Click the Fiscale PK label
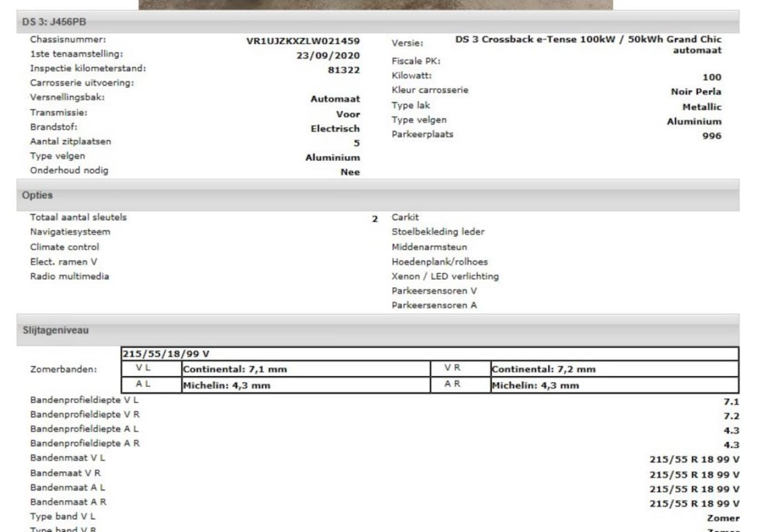Viewport: 778px width, 532px height. [416, 61]
